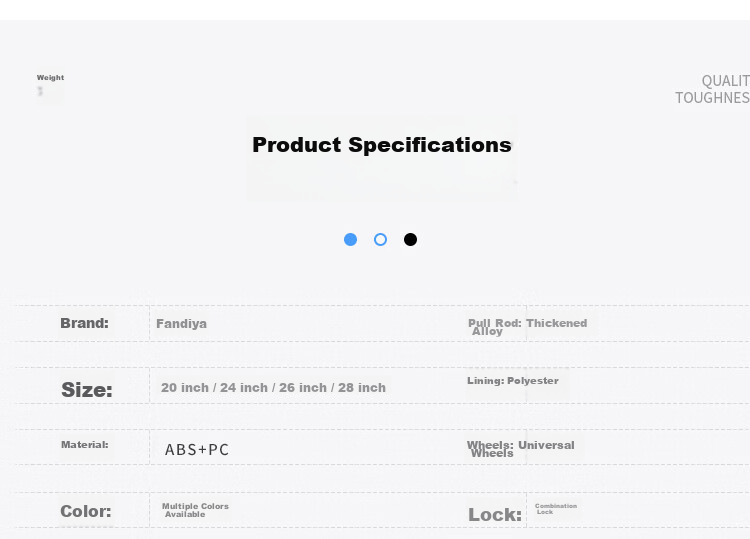Click Multiple Colors Available text
This screenshot has width=750, height=539.
click(195, 510)
